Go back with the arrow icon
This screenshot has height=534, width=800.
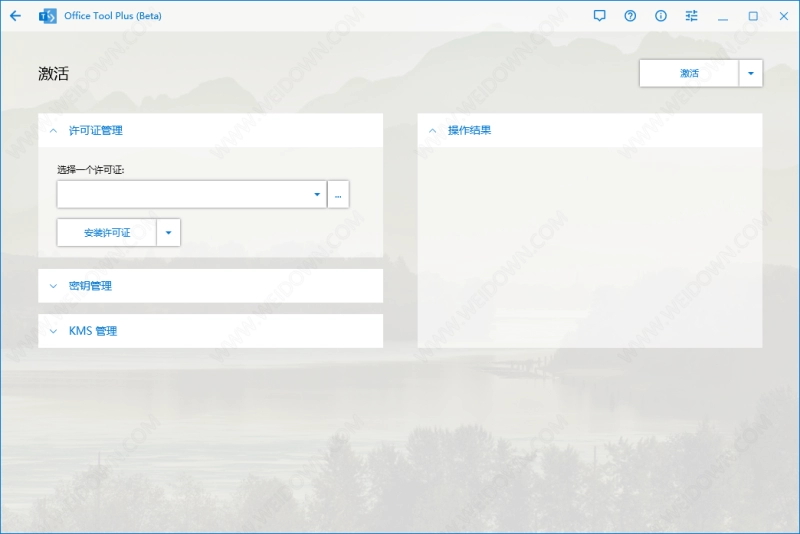[15, 16]
